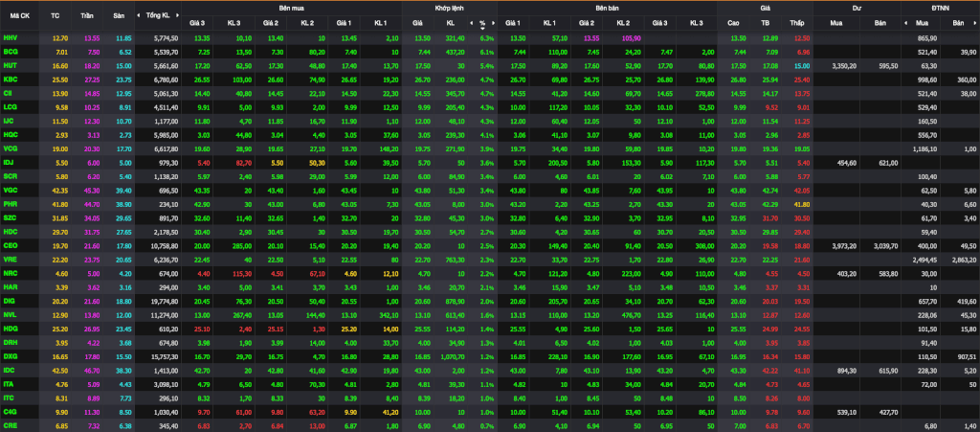Click the Dư group header

tap(857, 8)
